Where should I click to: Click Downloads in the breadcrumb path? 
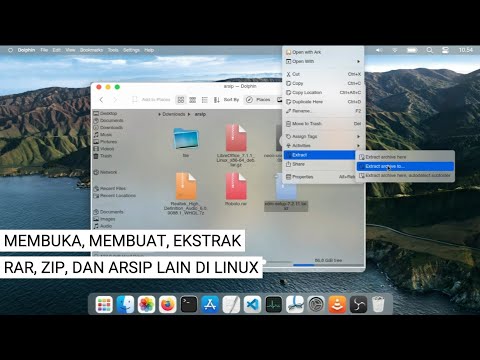(x=173, y=114)
